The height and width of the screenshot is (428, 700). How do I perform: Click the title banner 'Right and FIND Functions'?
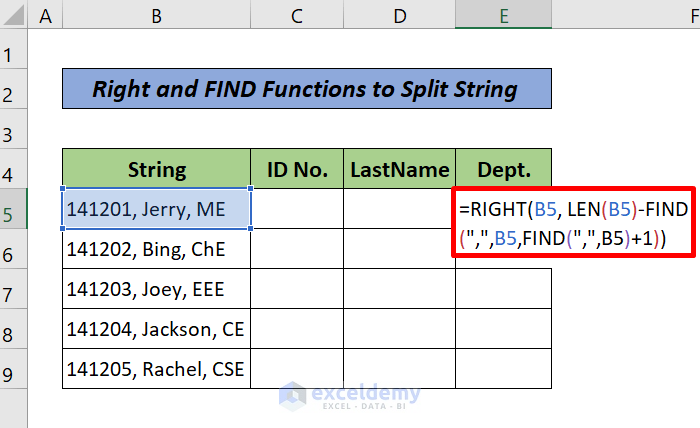[x=306, y=89]
